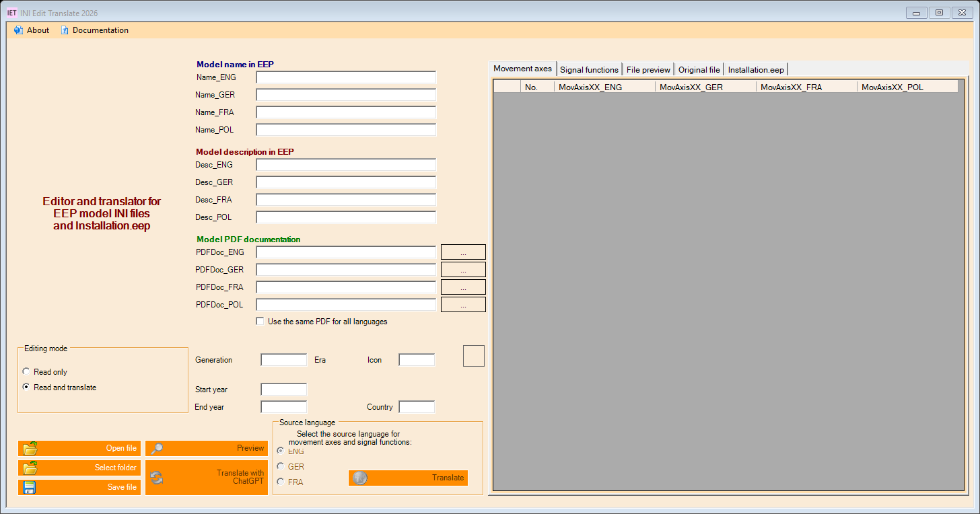Click the MovAxisXX_GER column header

coord(705,87)
